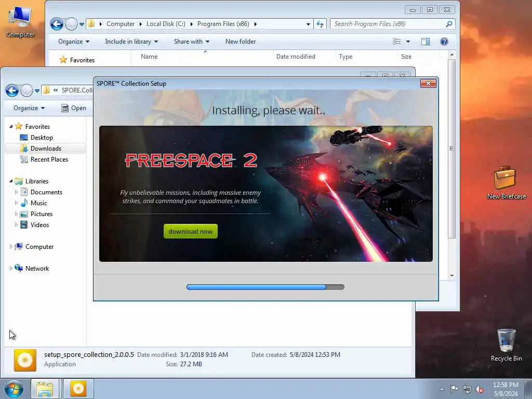Click the FreeSpace 2 advertisement banner
532x399 pixels.
click(265, 194)
